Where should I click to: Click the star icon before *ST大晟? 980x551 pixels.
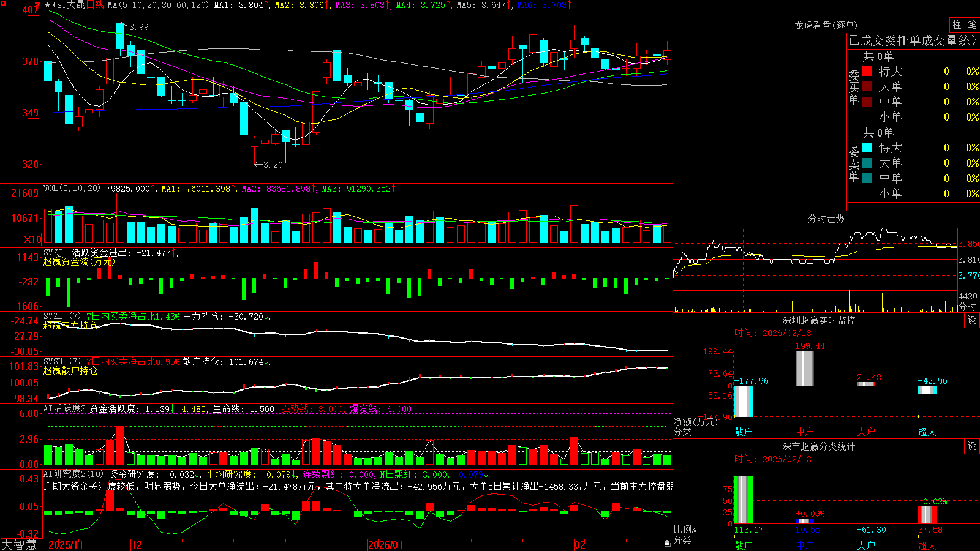click(x=48, y=5)
